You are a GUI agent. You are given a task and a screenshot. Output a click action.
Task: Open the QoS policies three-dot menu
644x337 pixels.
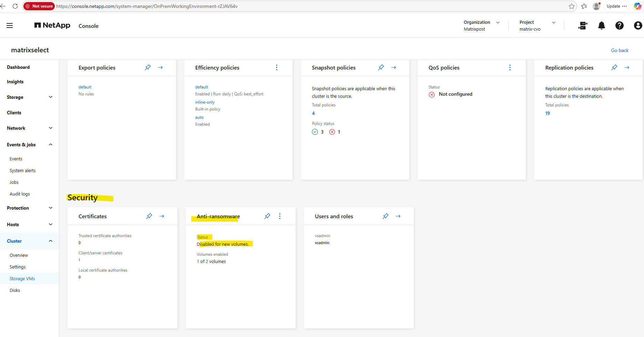pyautogui.click(x=510, y=67)
